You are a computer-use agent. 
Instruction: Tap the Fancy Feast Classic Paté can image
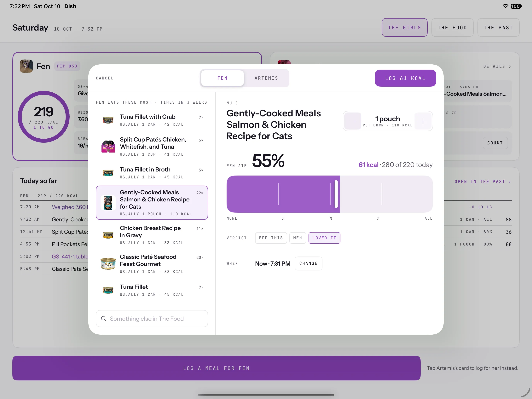[108, 264]
